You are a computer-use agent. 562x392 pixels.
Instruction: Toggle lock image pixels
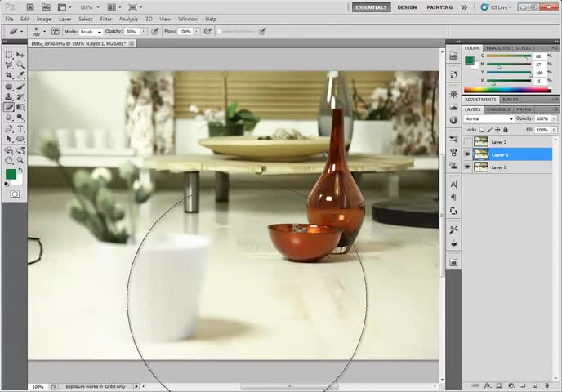coord(489,130)
